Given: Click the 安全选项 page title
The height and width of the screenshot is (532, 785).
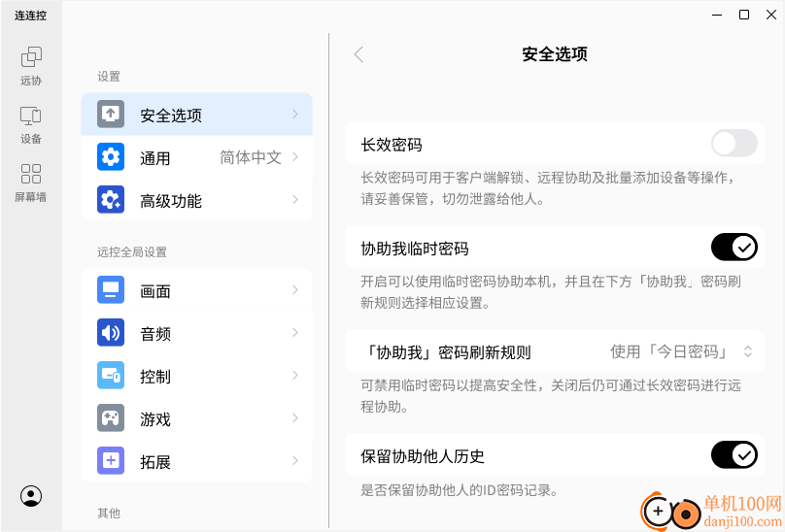Looking at the screenshot, I should click(554, 54).
